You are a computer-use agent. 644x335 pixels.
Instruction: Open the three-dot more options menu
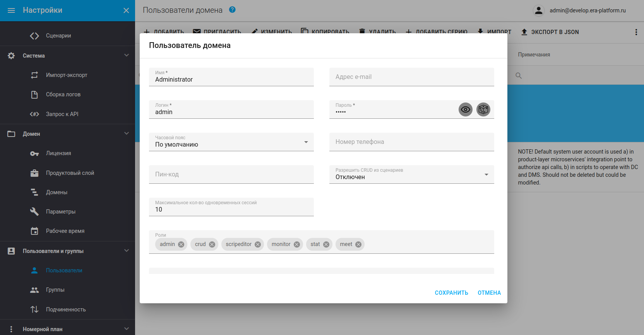click(x=636, y=32)
